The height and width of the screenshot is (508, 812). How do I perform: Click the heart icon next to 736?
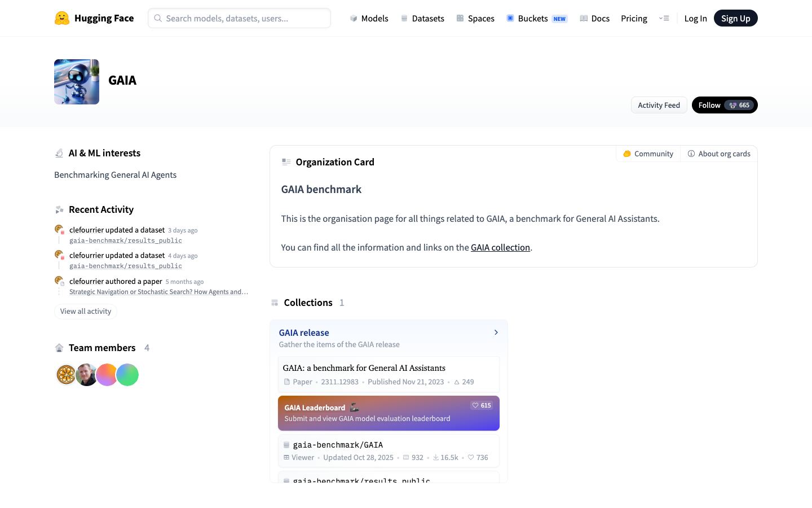(x=471, y=458)
